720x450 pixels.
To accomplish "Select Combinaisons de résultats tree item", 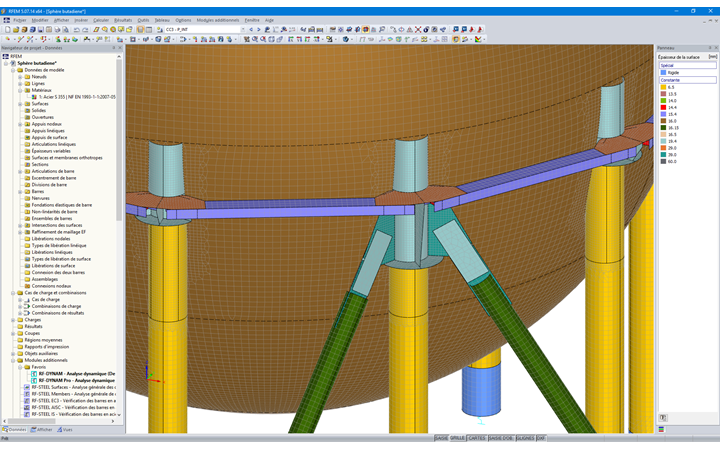I will pyautogui.click(x=57, y=313).
